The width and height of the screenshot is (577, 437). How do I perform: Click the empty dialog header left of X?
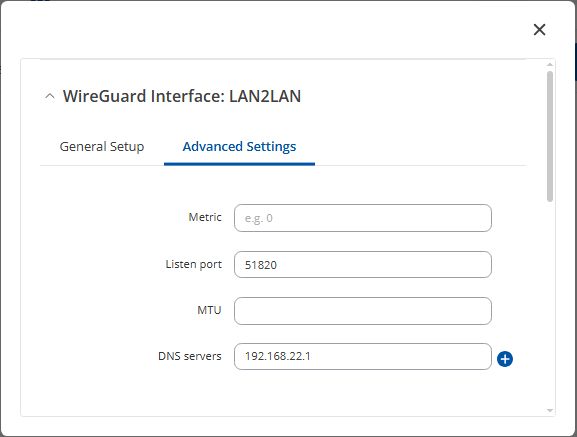[x=267, y=29]
